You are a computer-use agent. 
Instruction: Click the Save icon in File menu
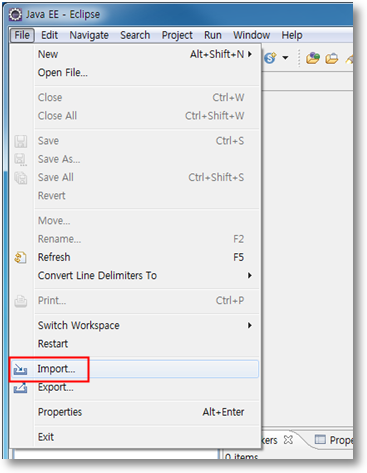[21, 141]
